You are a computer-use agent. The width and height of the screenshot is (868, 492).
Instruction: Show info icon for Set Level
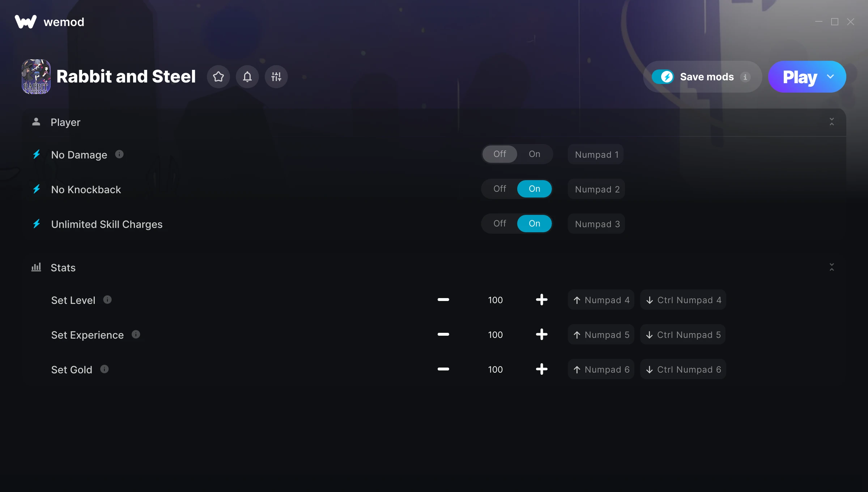point(107,300)
